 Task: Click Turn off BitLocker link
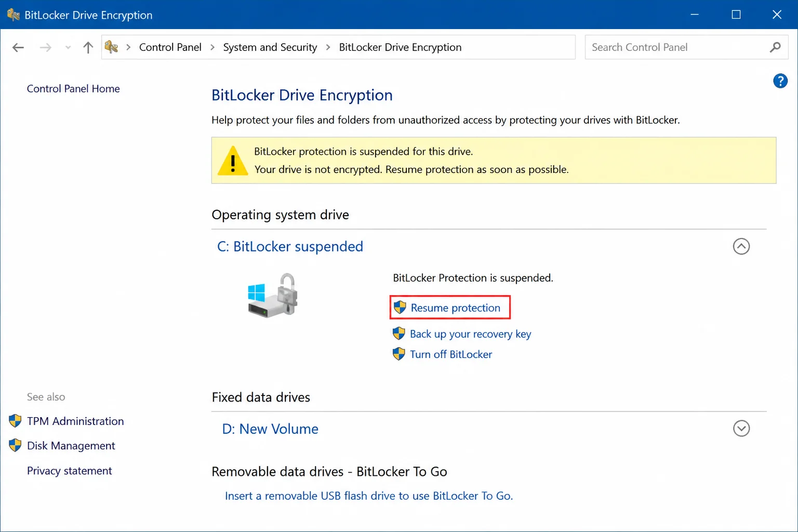pos(451,354)
